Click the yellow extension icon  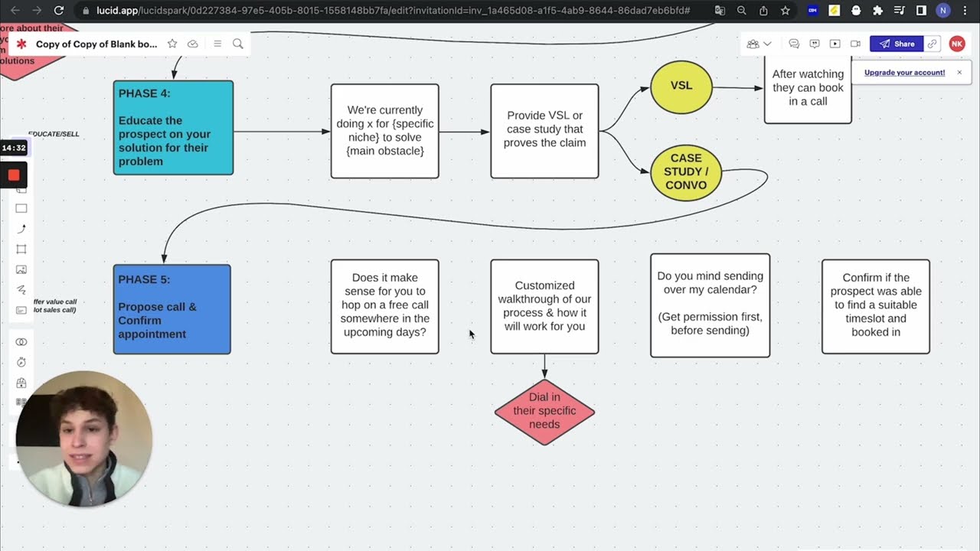[x=835, y=11]
